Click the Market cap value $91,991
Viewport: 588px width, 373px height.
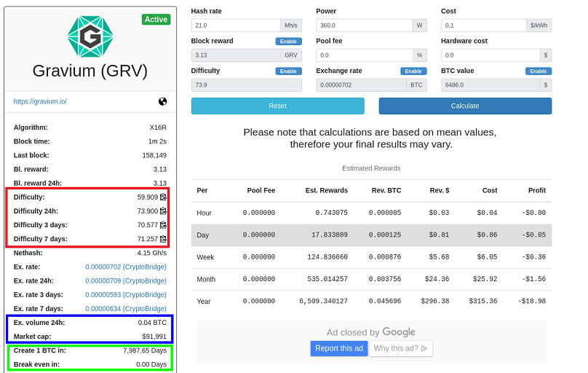tap(154, 337)
